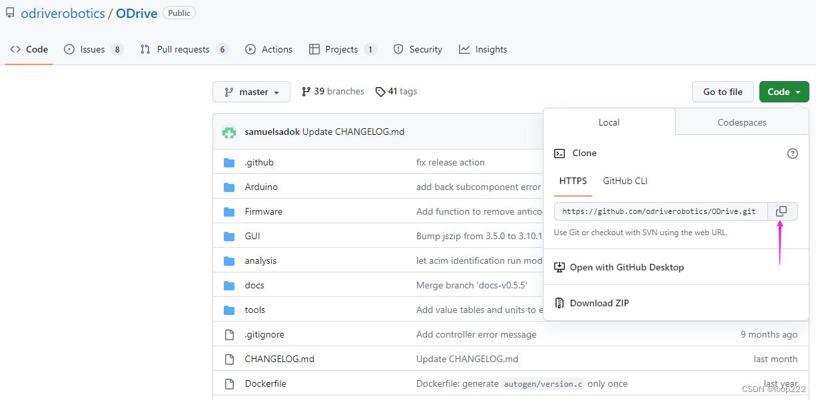
Task: Open the Update CHANGELOG.md commit message
Action: [353, 132]
